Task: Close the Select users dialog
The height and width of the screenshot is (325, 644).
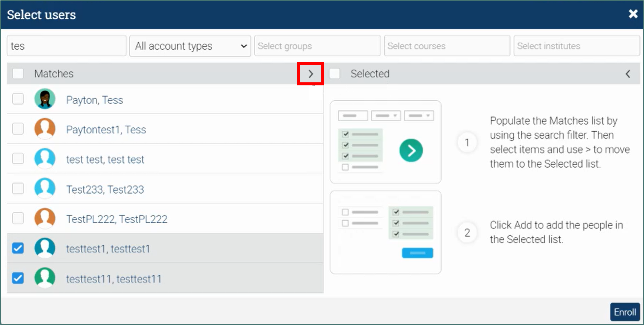Action: point(633,14)
